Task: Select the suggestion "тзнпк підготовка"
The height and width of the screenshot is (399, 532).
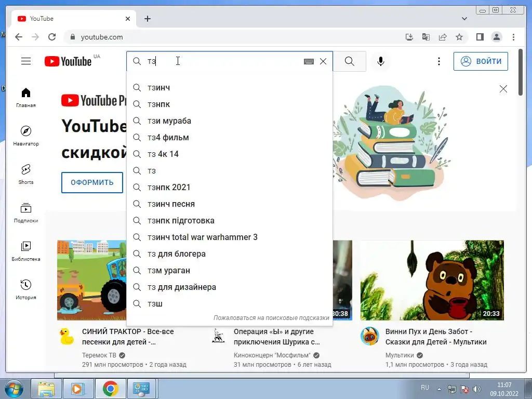Action: point(229,220)
